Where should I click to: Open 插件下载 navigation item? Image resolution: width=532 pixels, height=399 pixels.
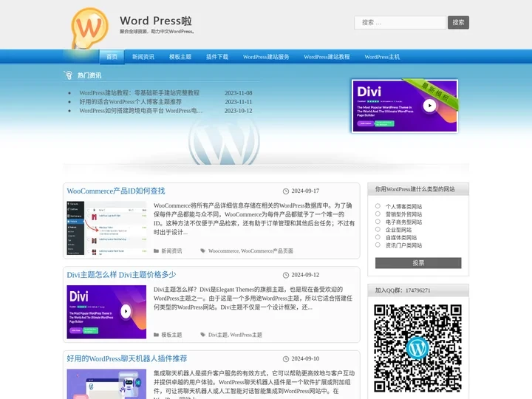(217, 57)
